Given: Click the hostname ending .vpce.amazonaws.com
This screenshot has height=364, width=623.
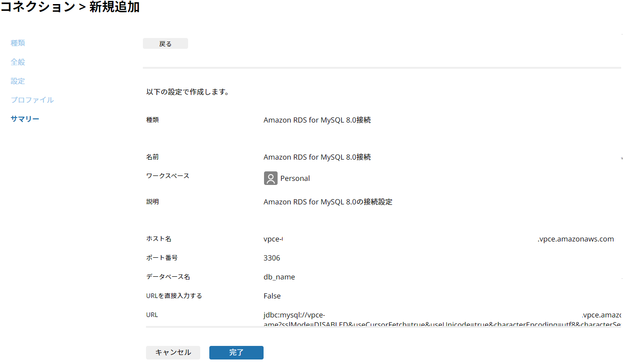Looking at the screenshot, I should [439, 239].
